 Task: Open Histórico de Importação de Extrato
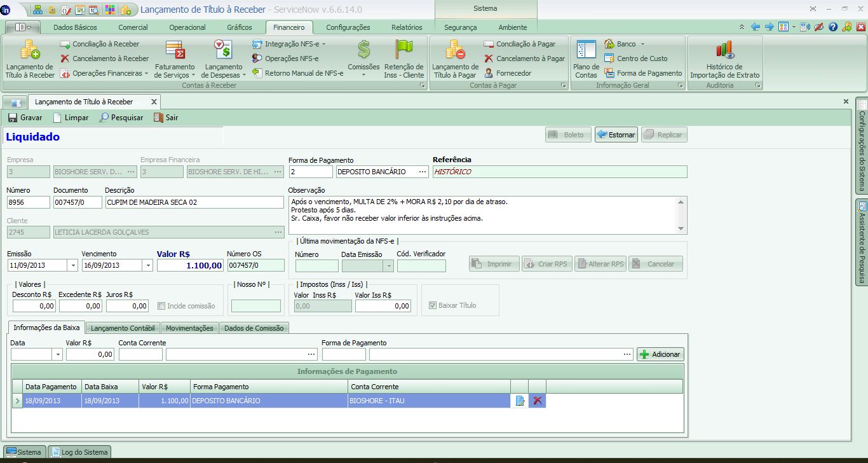tap(724, 50)
